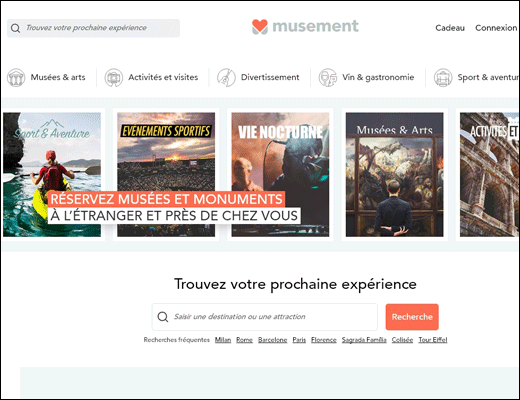The width and height of the screenshot is (520, 400).
Task: Focus the top 'Trouvez votre prochaine expérience' field
Action: point(93,28)
